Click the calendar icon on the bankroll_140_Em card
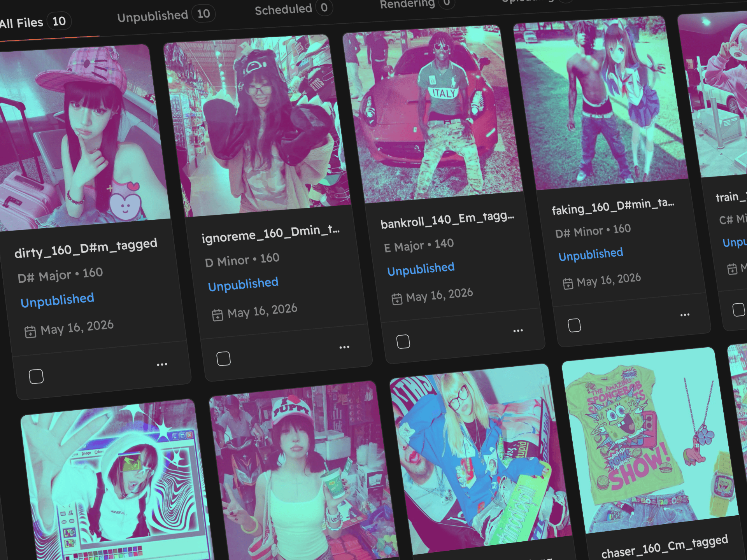The image size is (747, 560). [397, 299]
